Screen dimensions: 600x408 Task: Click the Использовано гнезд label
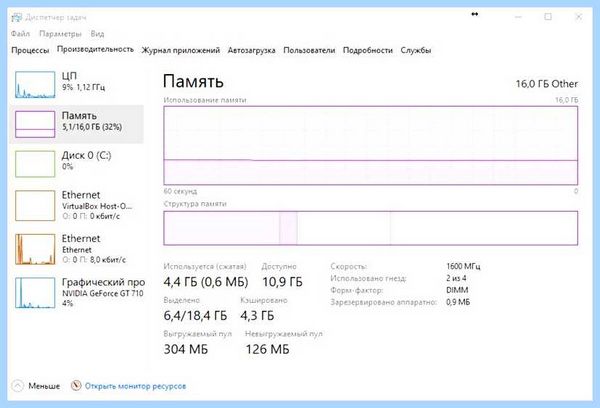pos(368,278)
